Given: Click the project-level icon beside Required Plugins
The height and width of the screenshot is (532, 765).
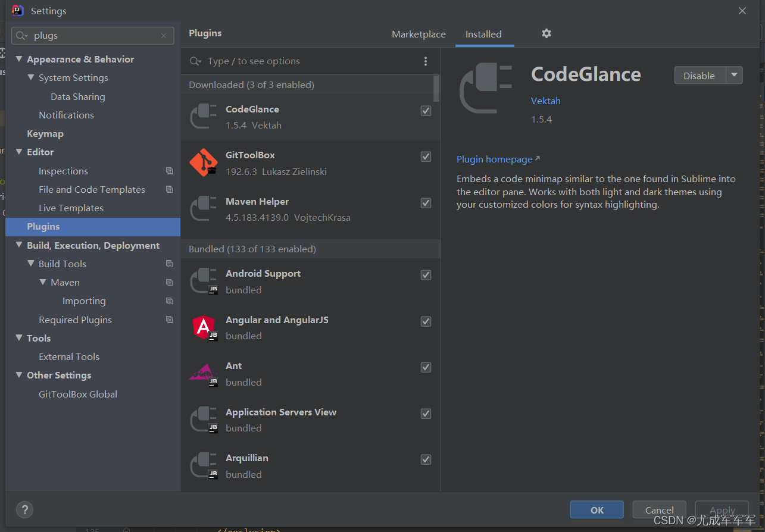Looking at the screenshot, I should [x=170, y=320].
